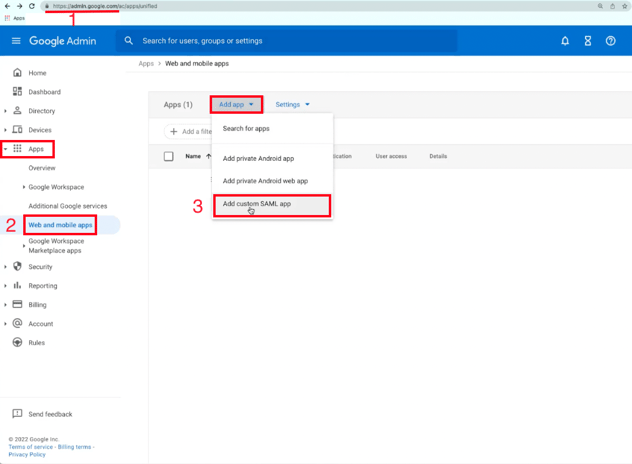Click the Billing card icon
Image resolution: width=632 pixels, height=464 pixels.
[x=17, y=304]
